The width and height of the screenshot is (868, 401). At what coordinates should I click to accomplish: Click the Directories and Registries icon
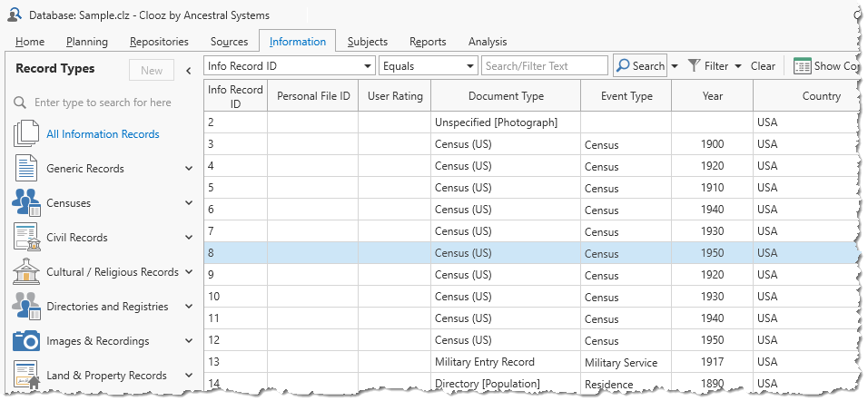[x=25, y=306]
